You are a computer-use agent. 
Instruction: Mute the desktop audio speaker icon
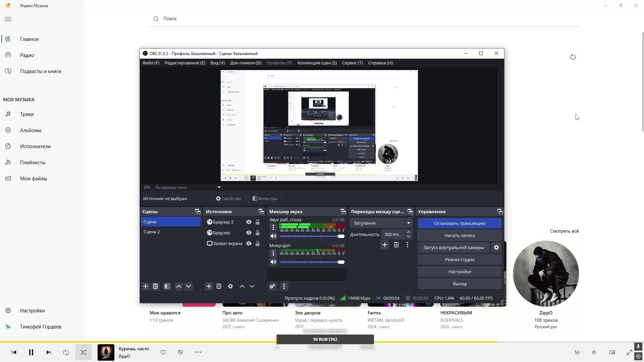click(273, 236)
